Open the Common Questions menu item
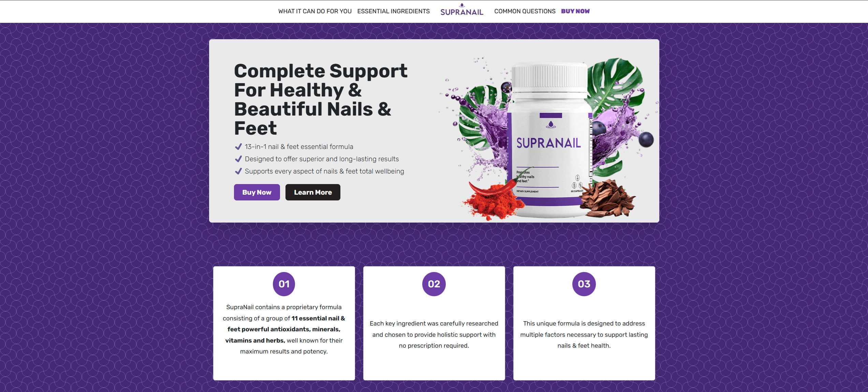Screen dimensions: 868x392 (525, 11)
